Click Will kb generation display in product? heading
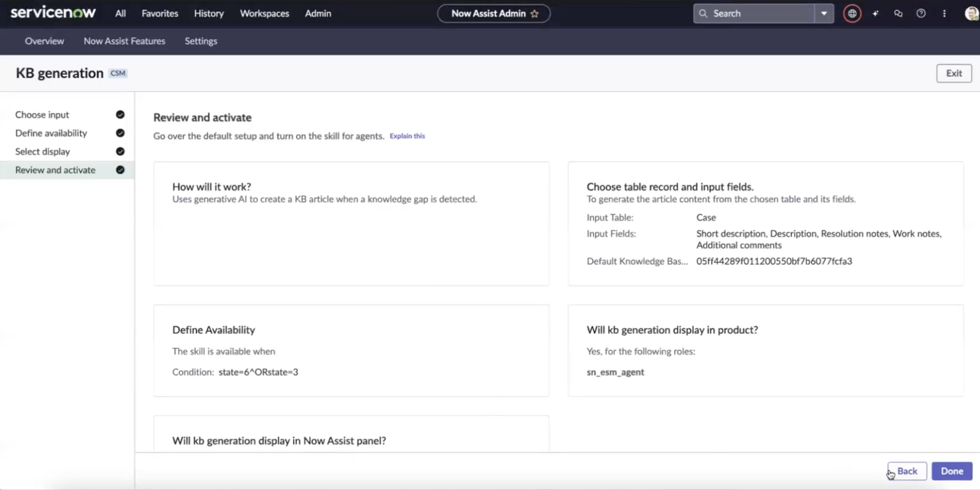The width and height of the screenshot is (980, 490). point(672,329)
